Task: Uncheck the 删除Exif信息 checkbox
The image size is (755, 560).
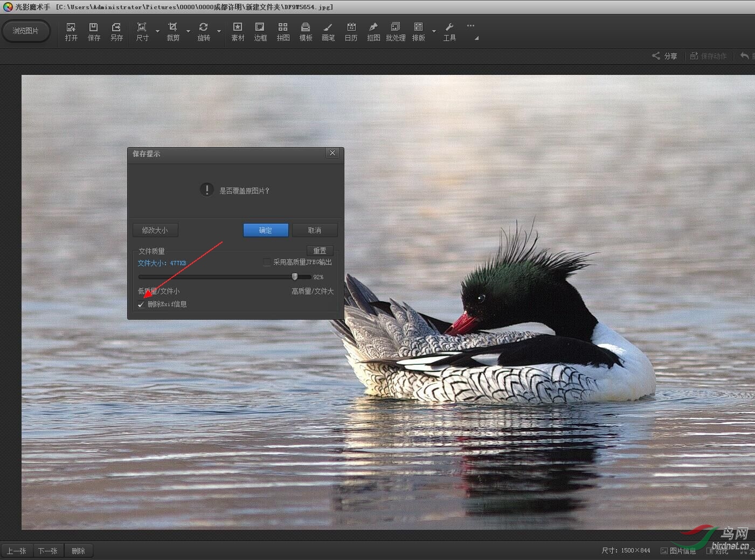Action: coord(141,305)
